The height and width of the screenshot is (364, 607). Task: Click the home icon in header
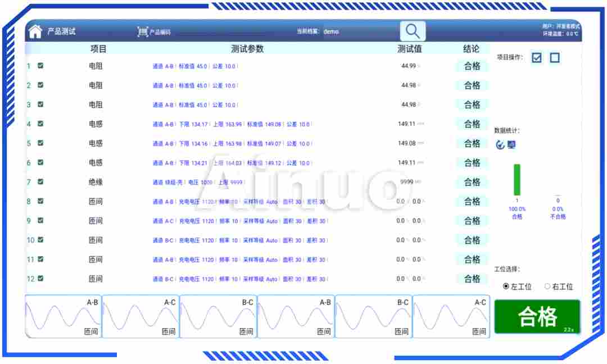(35, 31)
